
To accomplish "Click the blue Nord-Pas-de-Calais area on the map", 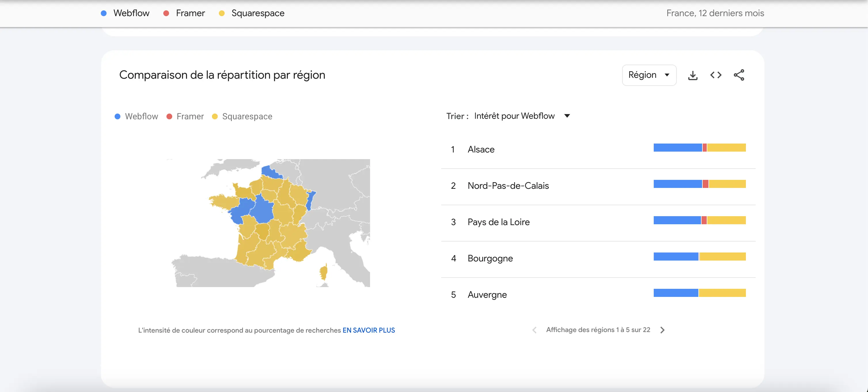I will tap(271, 172).
